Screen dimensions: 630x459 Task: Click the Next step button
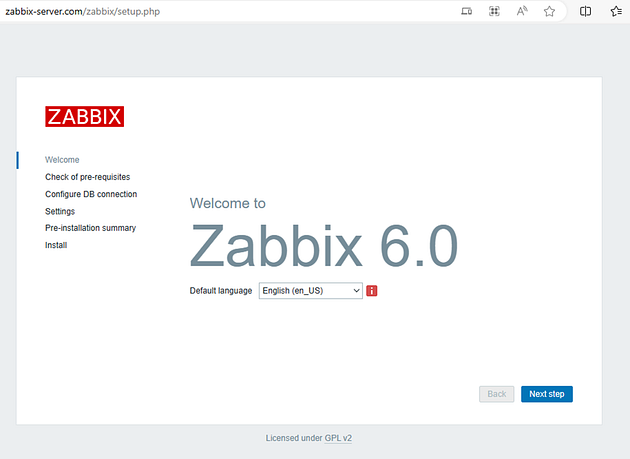click(x=547, y=394)
